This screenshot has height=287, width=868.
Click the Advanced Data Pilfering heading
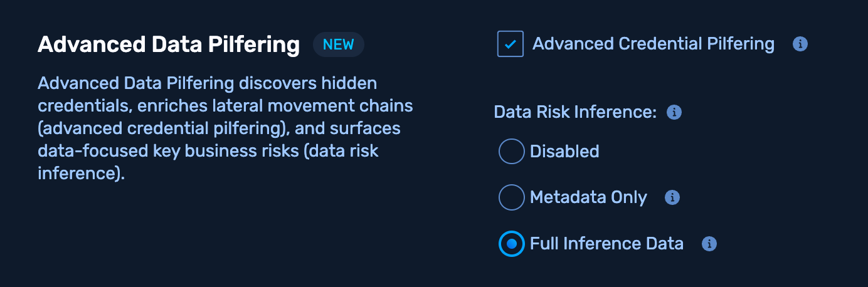[169, 45]
